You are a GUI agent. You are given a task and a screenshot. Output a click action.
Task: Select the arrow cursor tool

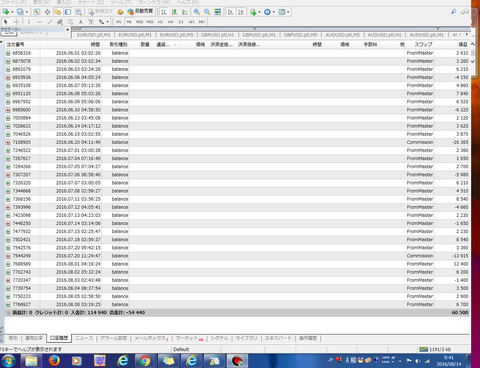(6, 22)
